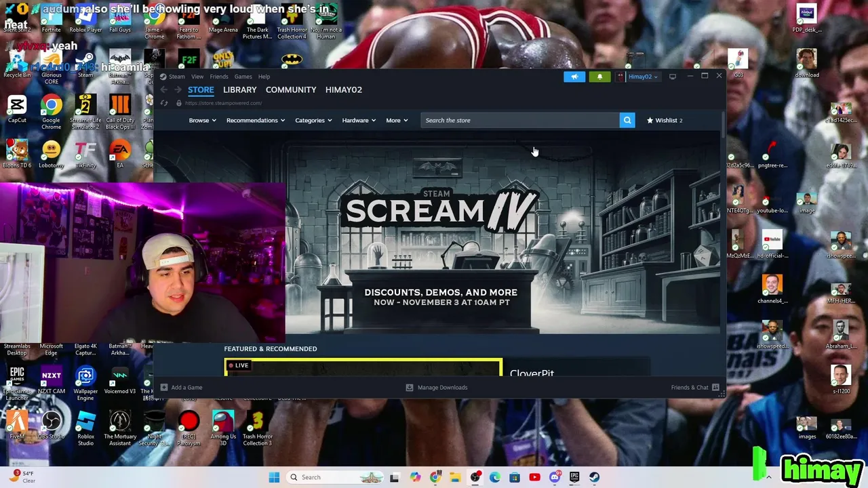
Task: Open the Wallpaper Engine desktop icon
Action: [85, 384]
